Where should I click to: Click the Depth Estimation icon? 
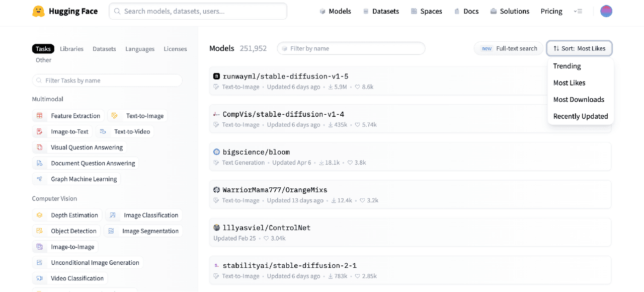[39, 215]
